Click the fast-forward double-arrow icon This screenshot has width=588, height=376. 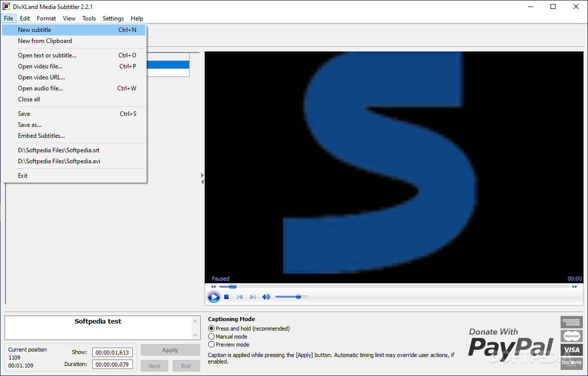575,286
